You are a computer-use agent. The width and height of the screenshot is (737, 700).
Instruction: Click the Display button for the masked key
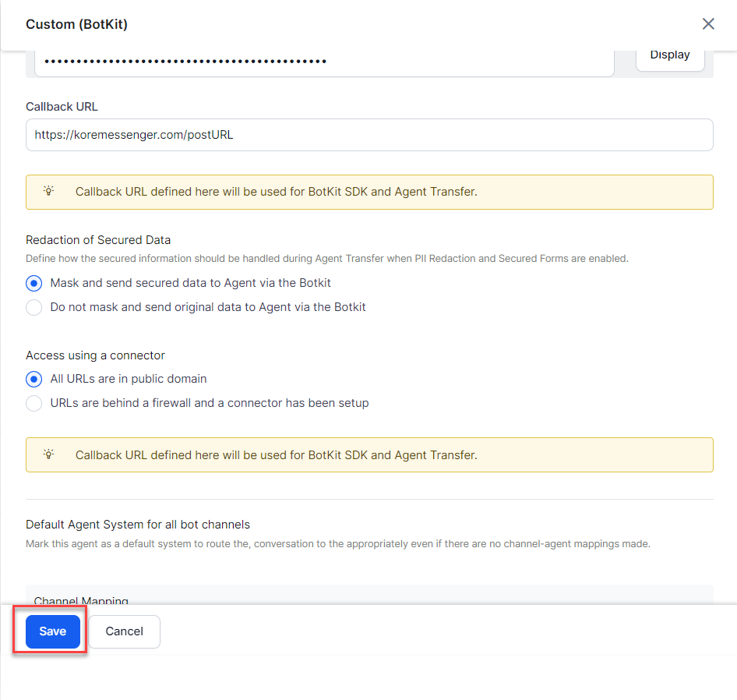coord(670,55)
